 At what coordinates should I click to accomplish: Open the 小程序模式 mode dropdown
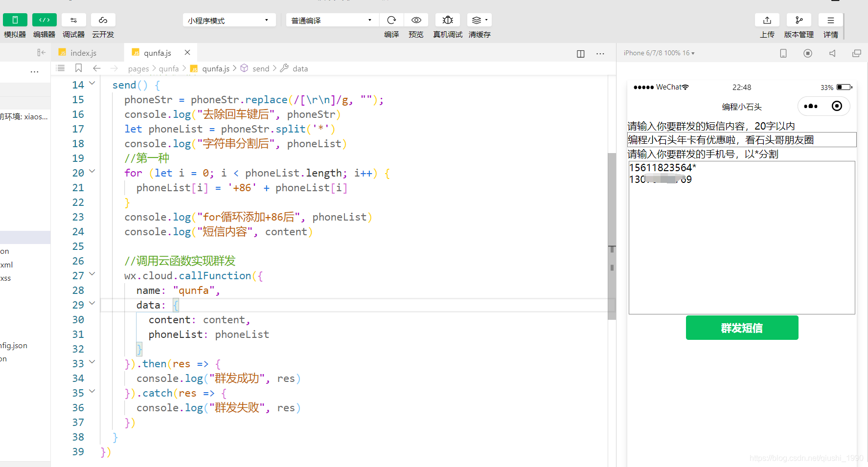pos(229,21)
